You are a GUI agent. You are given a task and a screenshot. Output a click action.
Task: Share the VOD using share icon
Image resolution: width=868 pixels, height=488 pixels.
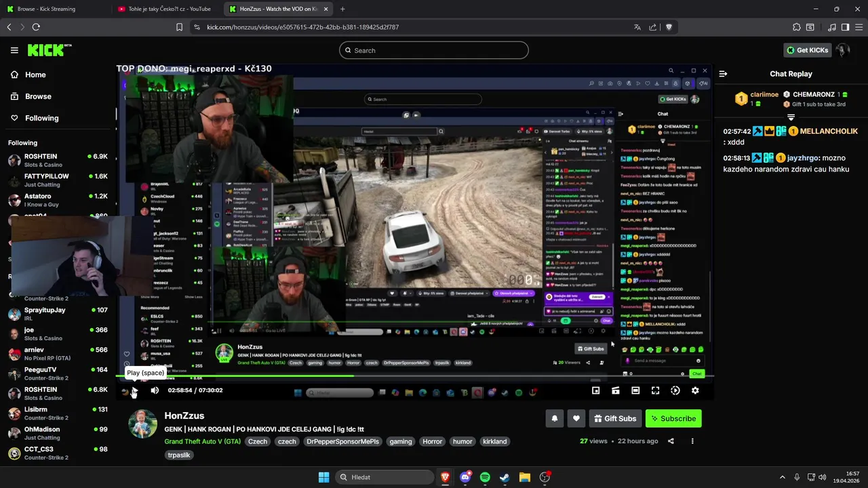click(x=671, y=441)
